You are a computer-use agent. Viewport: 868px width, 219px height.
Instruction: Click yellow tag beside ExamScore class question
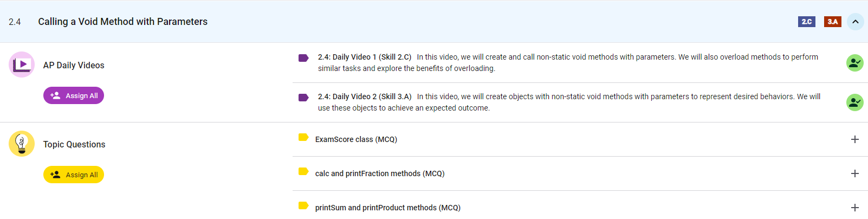(303, 137)
